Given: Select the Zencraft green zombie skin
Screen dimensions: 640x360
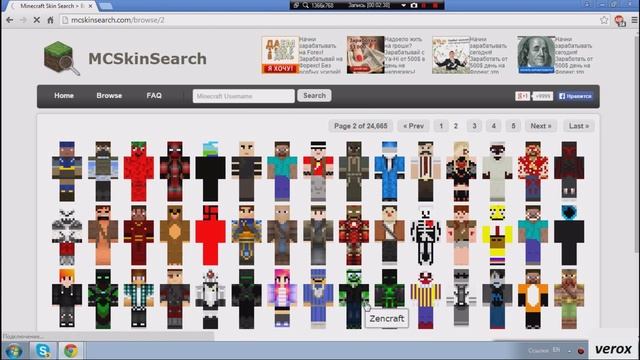Looking at the screenshot, I should click(x=354, y=299).
